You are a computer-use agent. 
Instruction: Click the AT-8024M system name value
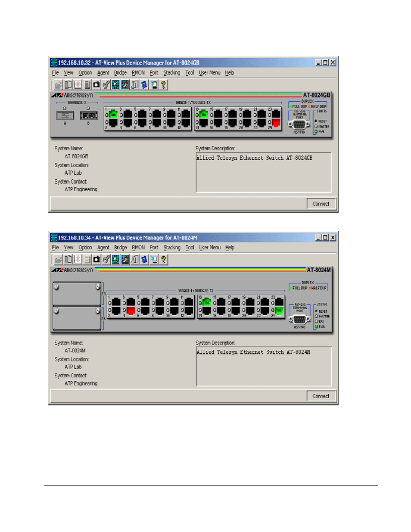pyautogui.click(x=75, y=351)
